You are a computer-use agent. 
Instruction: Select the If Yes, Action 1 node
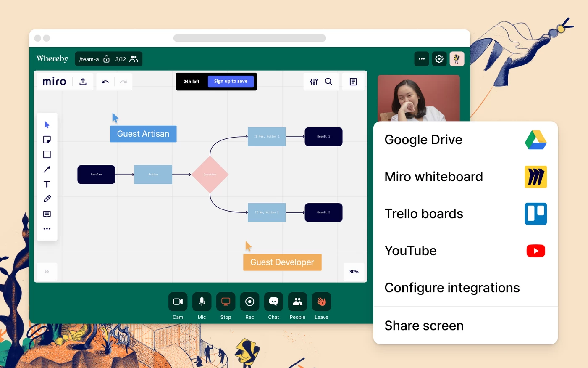click(x=267, y=137)
